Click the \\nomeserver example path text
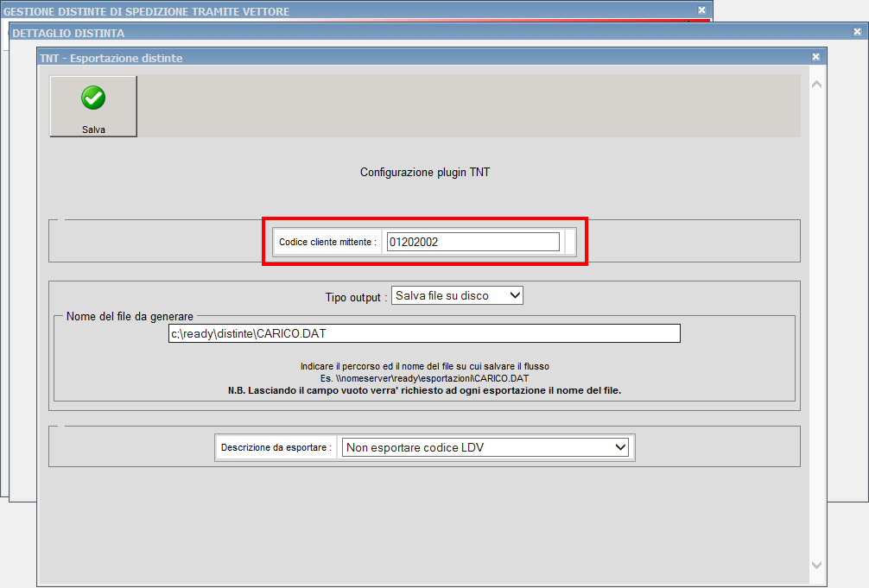This screenshot has width=869, height=588. [x=424, y=378]
